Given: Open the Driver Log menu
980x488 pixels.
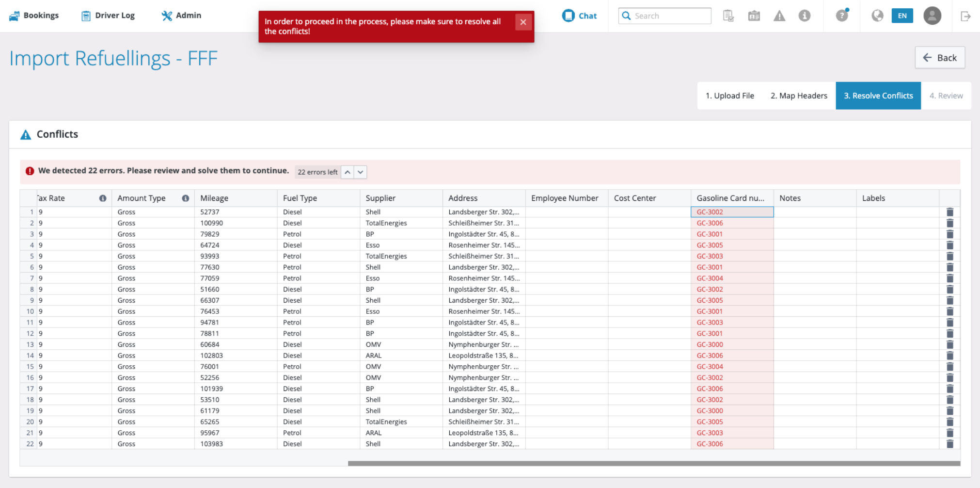Looking at the screenshot, I should click(x=108, y=16).
